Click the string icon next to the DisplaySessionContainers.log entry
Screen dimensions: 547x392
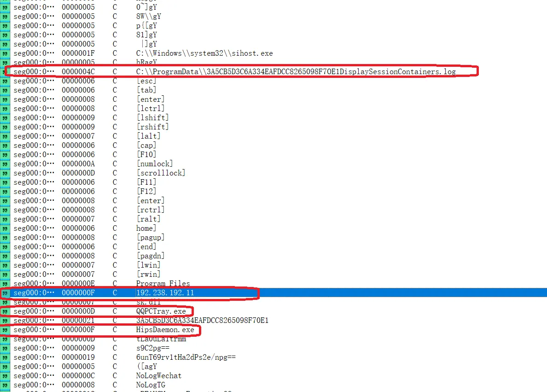tap(5, 72)
